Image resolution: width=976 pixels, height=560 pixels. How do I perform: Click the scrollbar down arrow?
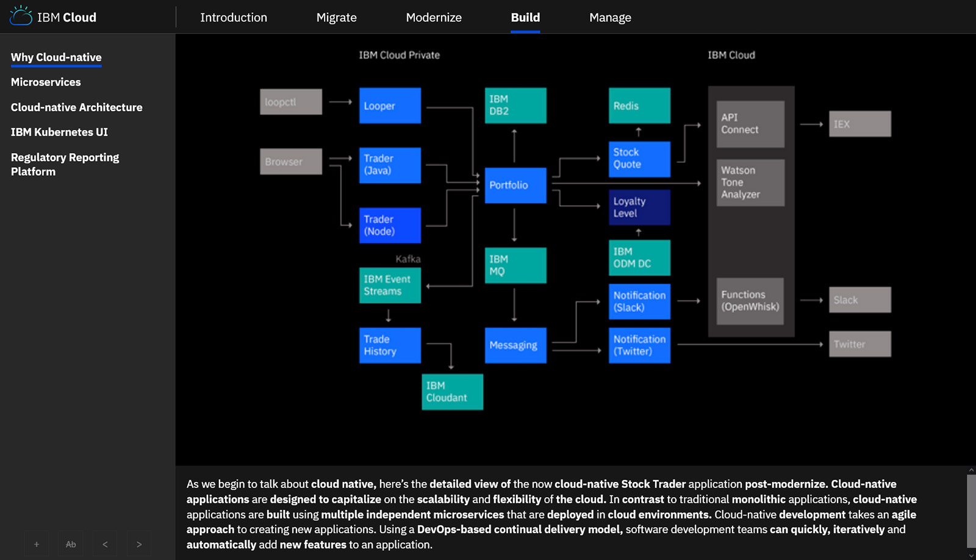(x=971, y=556)
